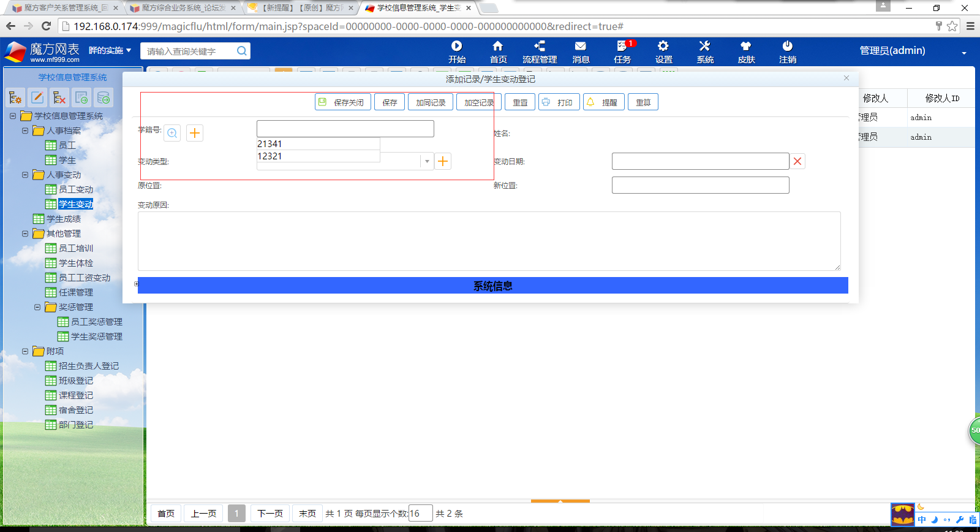Click the 提醒 bell button

click(x=604, y=102)
